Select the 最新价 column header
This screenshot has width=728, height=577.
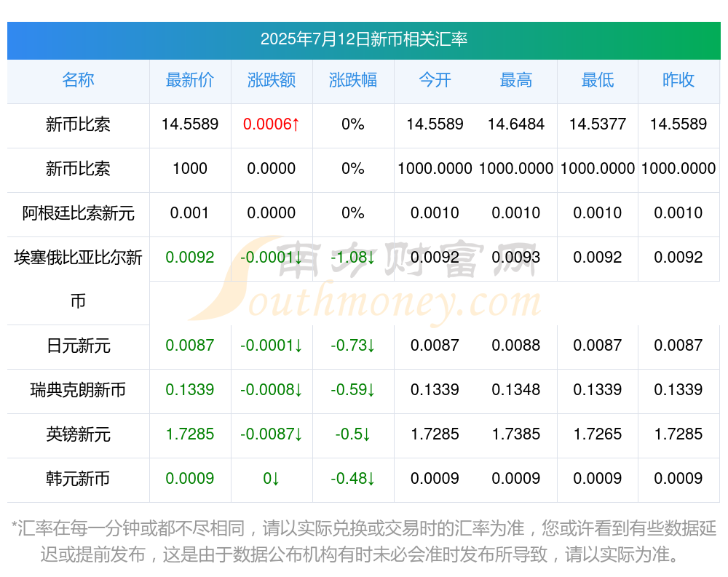[190, 80]
